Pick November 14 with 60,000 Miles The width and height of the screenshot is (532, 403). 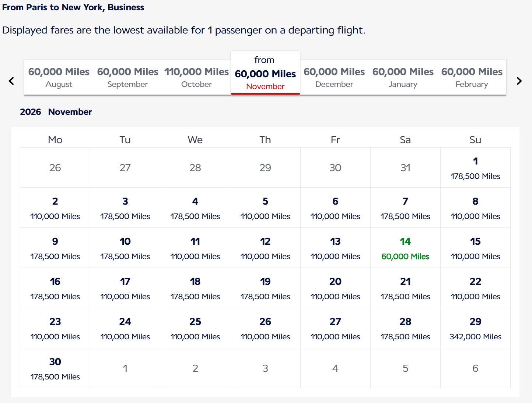tap(405, 248)
